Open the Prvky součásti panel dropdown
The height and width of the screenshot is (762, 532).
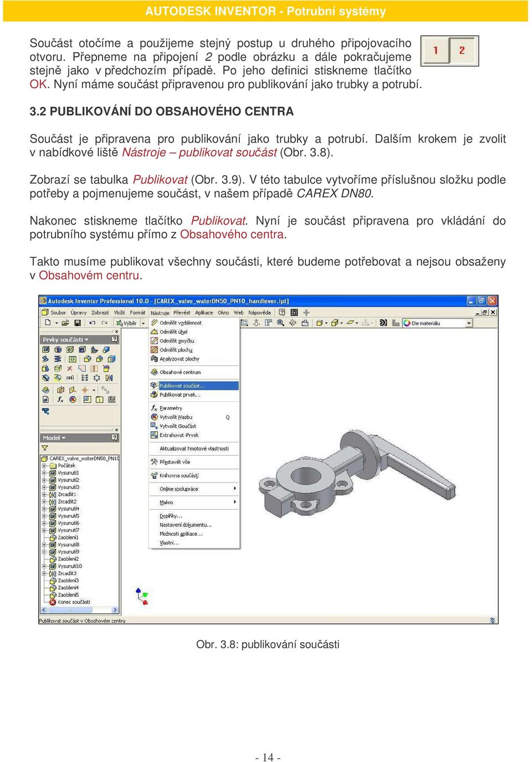click(x=86, y=339)
